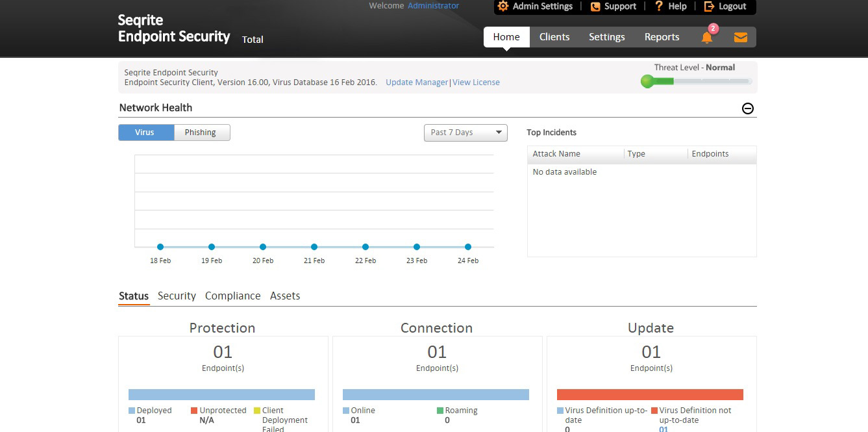Open the messages envelope icon
Viewport: 868px width, 432px height.
[741, 38]
